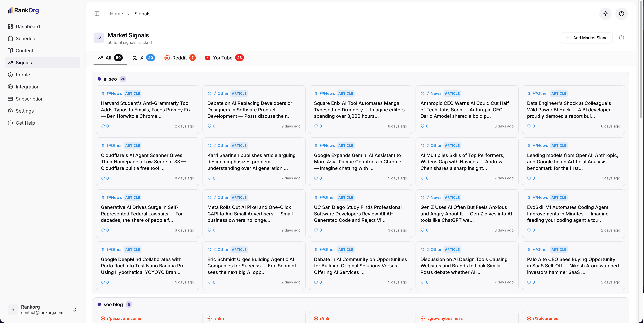
Task: Open the Schedule sidebar item
Action: 43,39
